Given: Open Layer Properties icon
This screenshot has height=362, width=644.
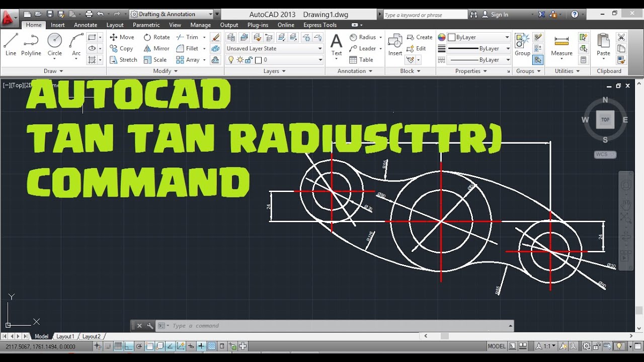Looking at the screenshot, I should pyautogui.click(x=231, y=37).
